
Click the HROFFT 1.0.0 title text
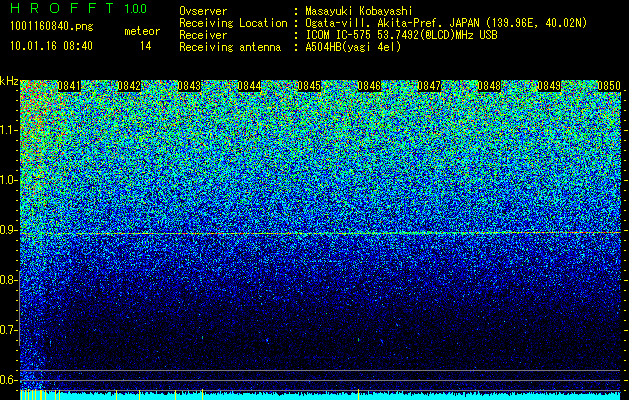(79, 8)
